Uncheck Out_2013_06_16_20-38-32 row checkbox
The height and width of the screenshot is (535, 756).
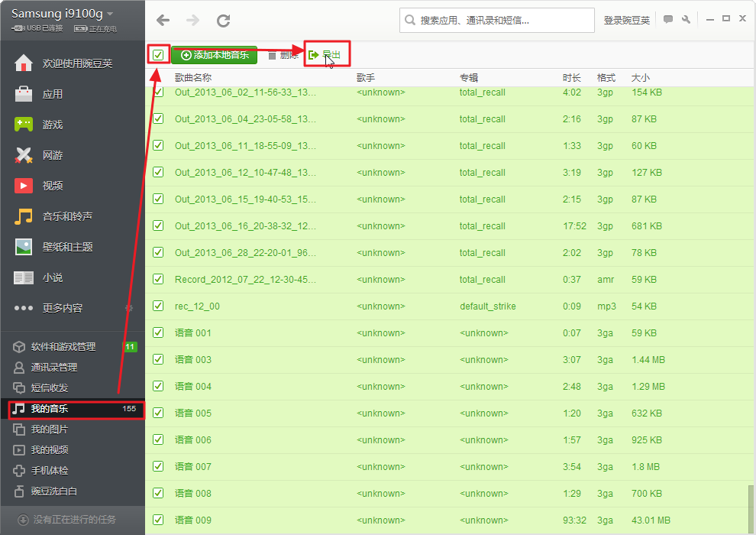[158, 225]
